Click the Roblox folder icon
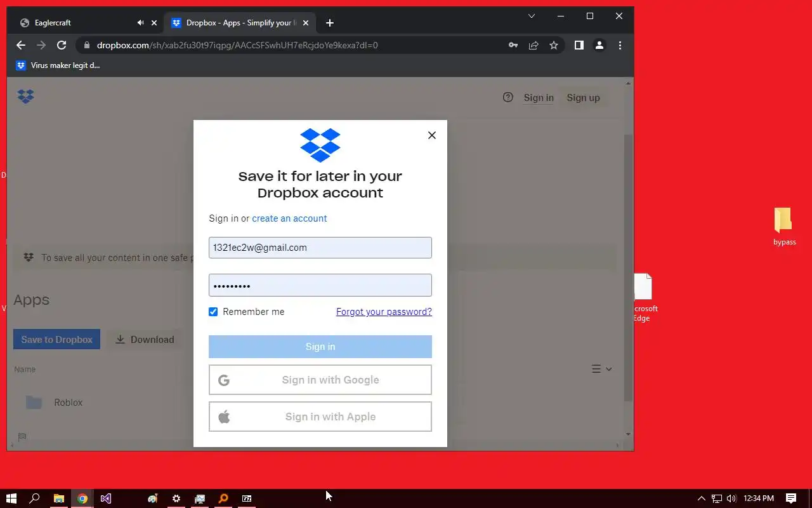Screen dimensions: 812x508 [34, 403]
